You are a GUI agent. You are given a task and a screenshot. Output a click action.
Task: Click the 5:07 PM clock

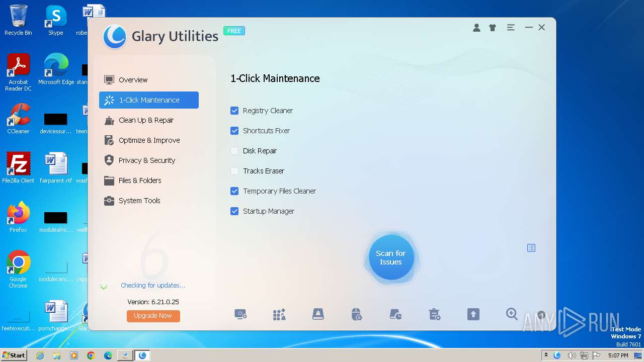[x=618, y=355]
